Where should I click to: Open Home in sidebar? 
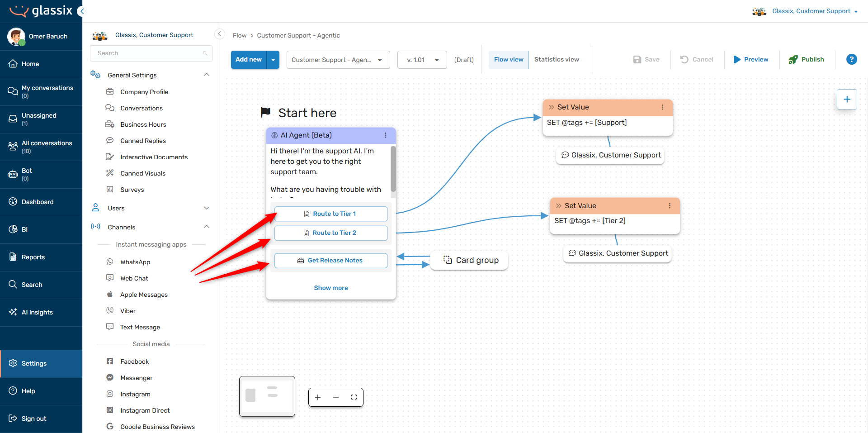coord(41,64)
